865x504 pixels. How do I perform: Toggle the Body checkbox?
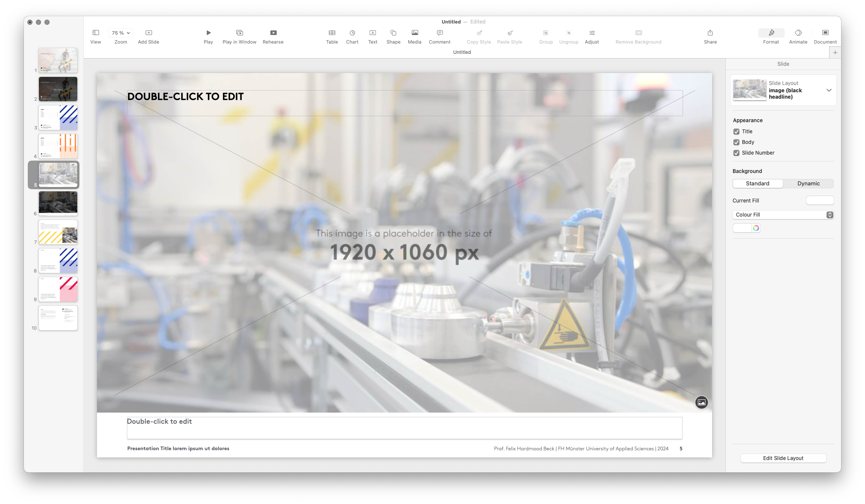(x=736, y=142)
